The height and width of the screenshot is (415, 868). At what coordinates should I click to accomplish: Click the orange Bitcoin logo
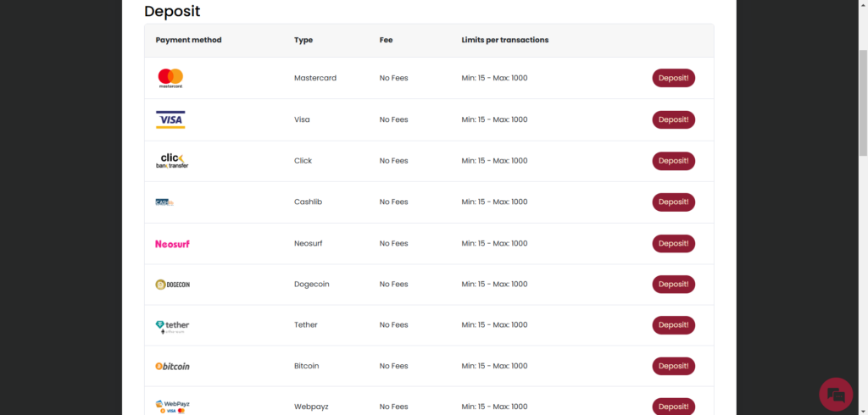click(x=172, y=367)
